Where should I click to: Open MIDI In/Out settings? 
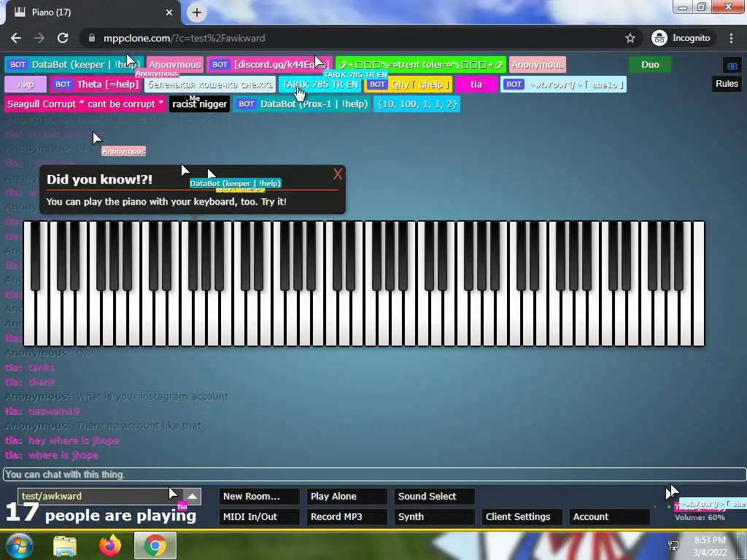[x=259, y=517]
